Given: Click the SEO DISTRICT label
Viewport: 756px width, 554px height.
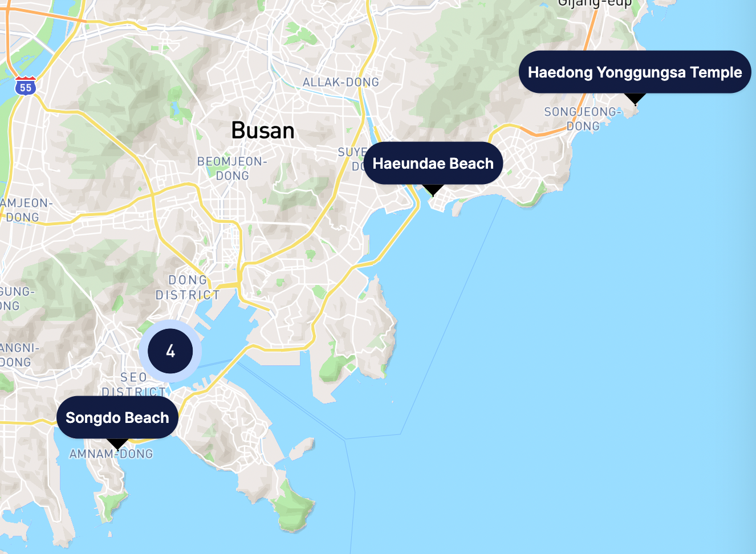Looking at the screenshot, I should point(134,384).
